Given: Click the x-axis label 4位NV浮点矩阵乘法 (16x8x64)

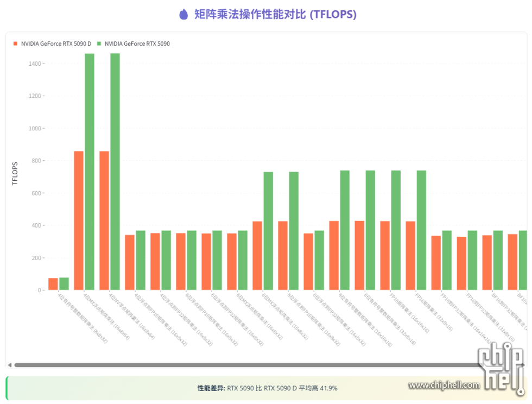Looking at the screenshot, I should click(132, 317).
